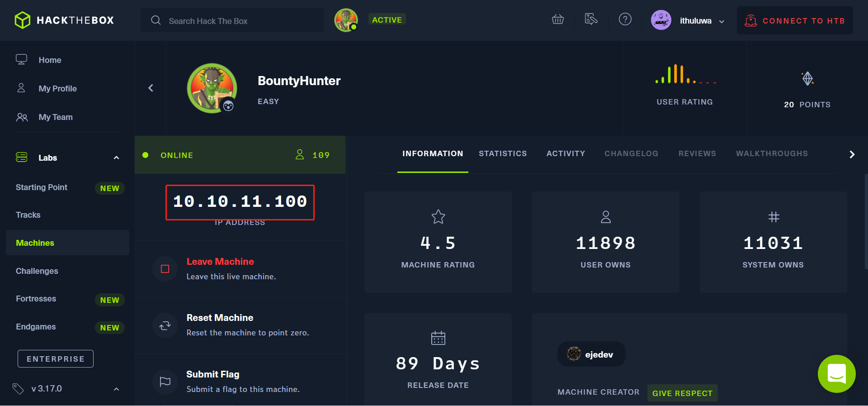Open My Profile page

(57, 89)
